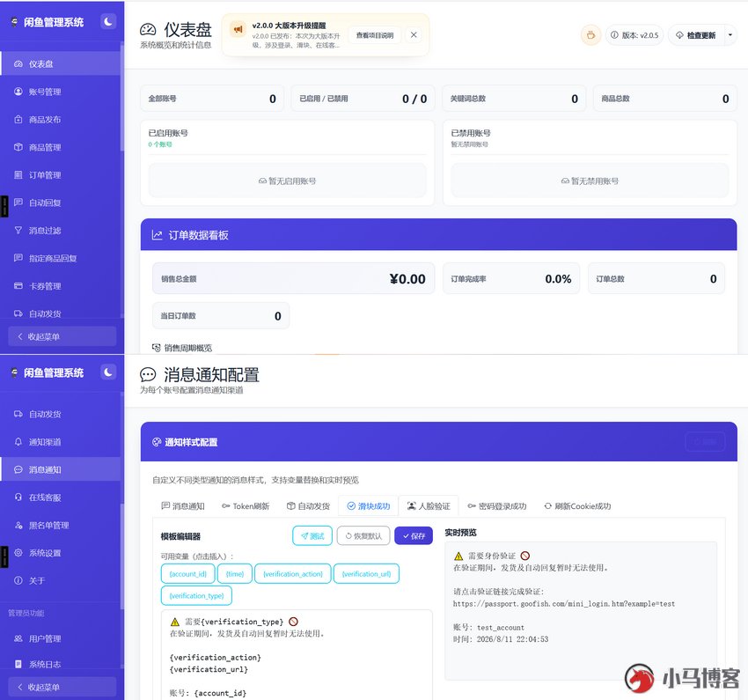
Task: Click the 检查更新 button
Action: pyautogui.click(x=696, y=35)
